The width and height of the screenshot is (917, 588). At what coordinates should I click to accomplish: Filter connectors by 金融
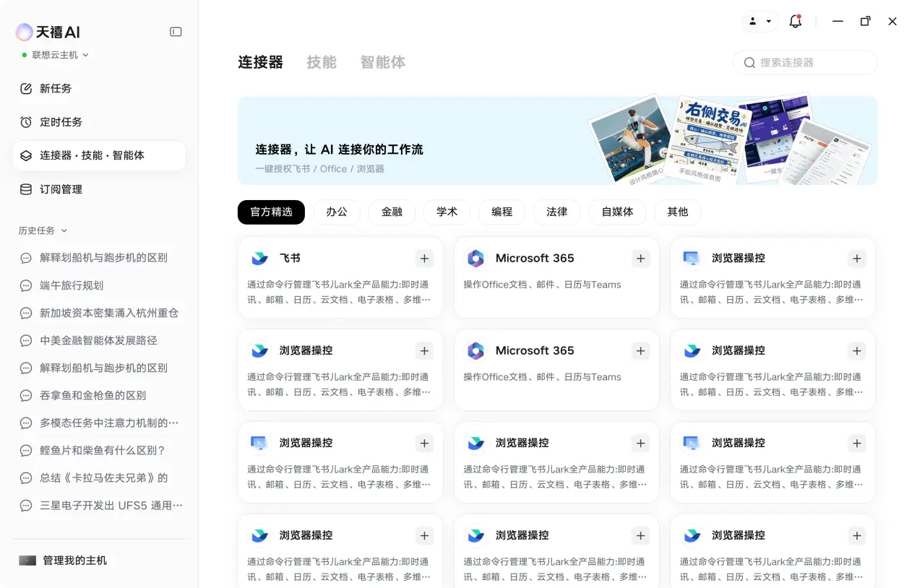click(x=392, y=212)
